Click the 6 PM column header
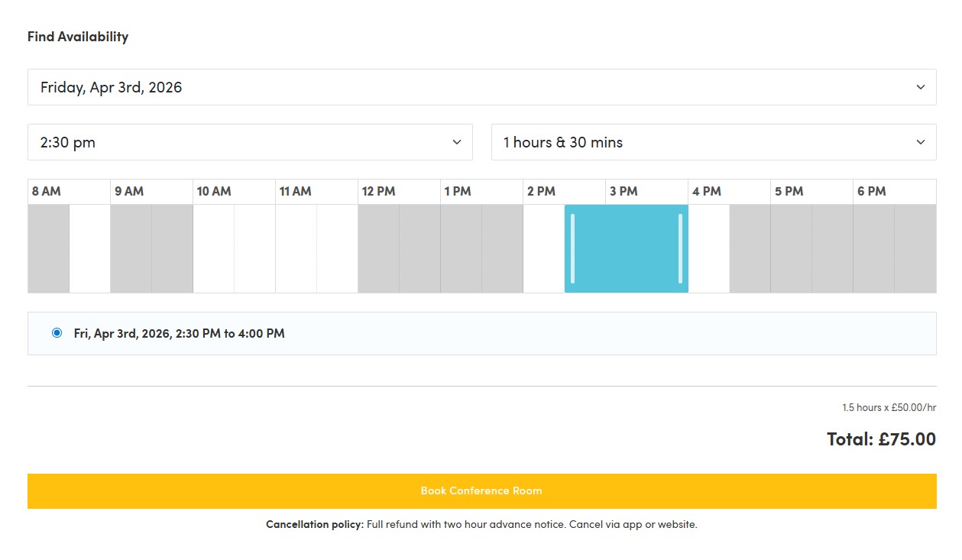962x560 pixels. tap(873, 191)
